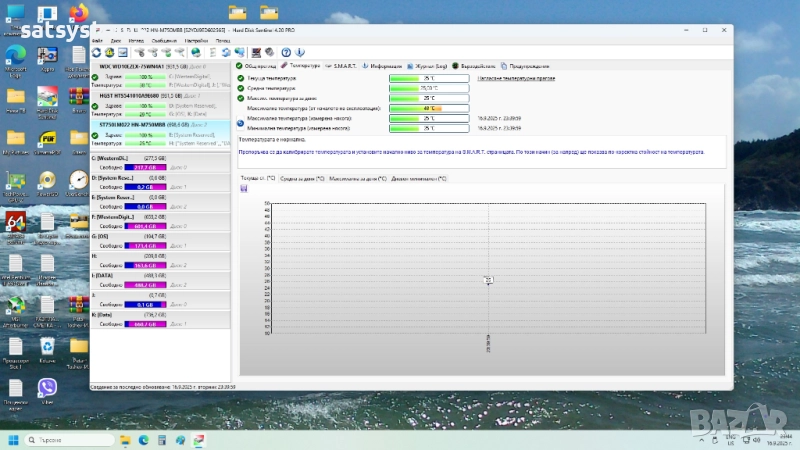Open the Файл menu
800x450 pixels.
(x=97, y=41)
